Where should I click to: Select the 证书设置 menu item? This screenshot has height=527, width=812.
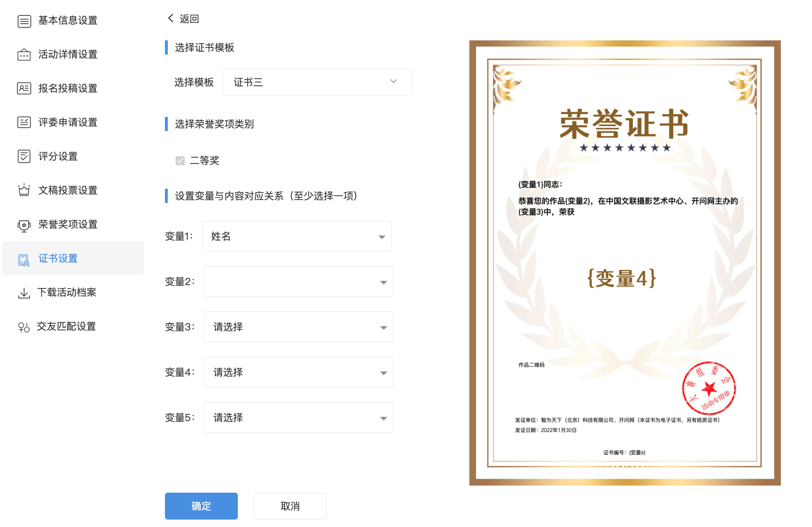[58, 259]
